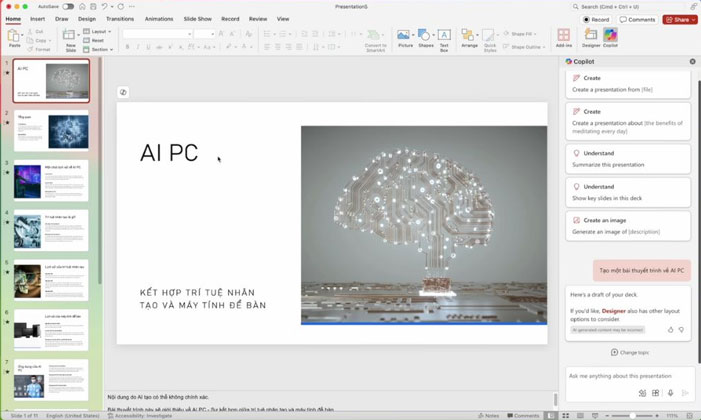Click the Add-ins icon

[564, 37]
